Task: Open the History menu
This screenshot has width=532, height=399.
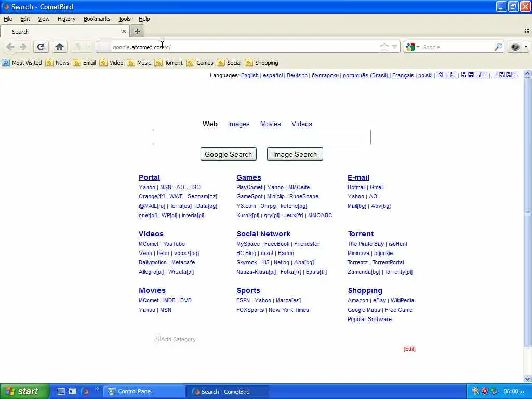Action: tap(66, 19)
